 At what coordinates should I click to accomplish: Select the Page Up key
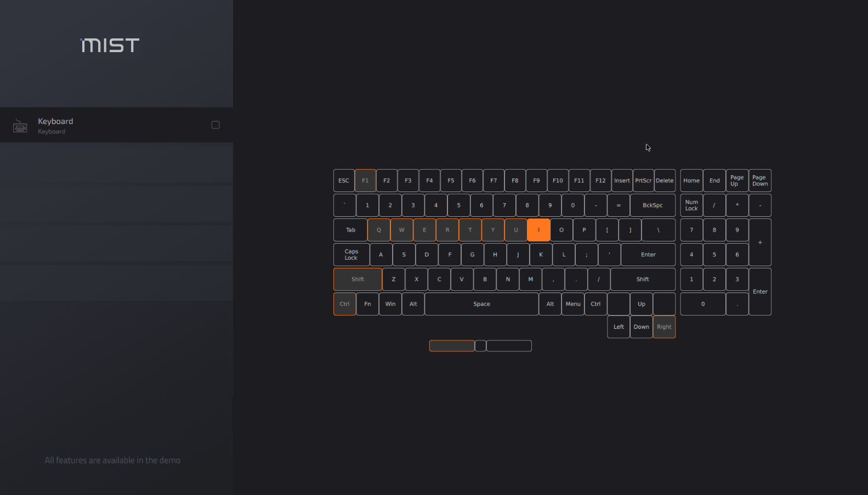pyautogui.click(x=737, y=181)
